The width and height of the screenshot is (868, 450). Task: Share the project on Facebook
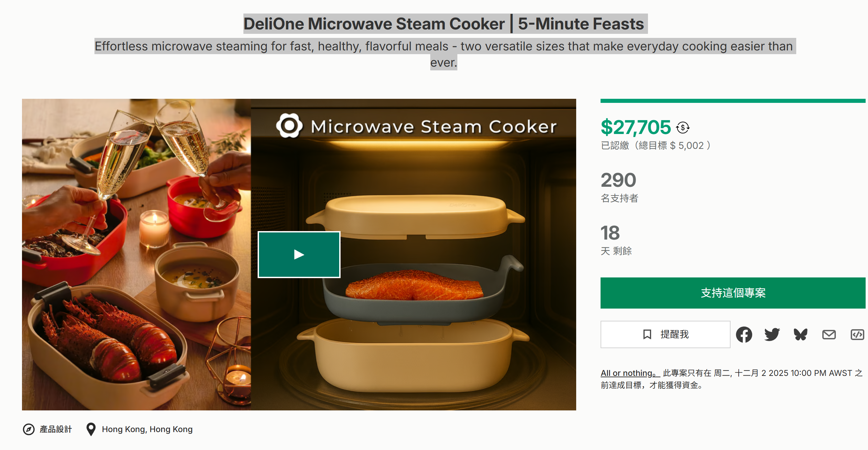pos(744,335)
